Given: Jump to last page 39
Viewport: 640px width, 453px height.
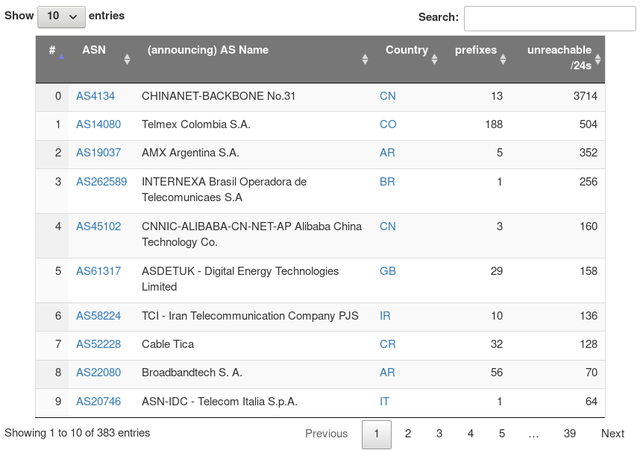Looking at the screenshot, I should click(x=570, y=434).
